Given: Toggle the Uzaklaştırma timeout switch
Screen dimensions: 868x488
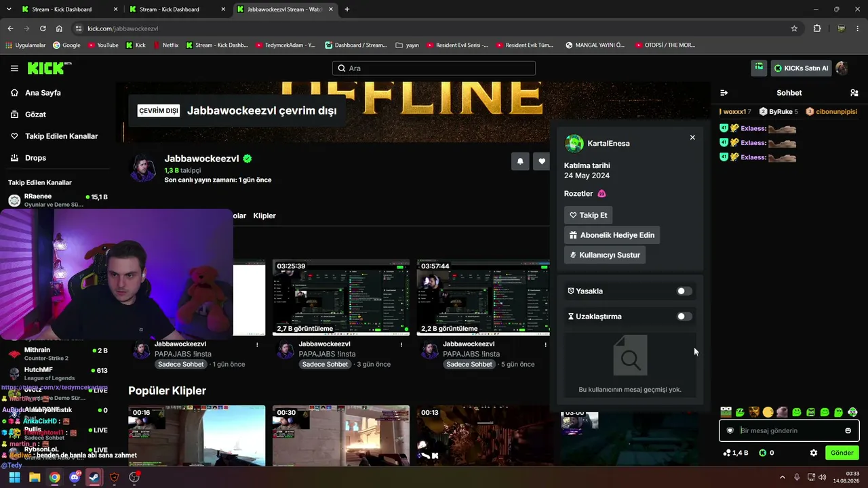Looking at the screenshot, I should point(684,317).
